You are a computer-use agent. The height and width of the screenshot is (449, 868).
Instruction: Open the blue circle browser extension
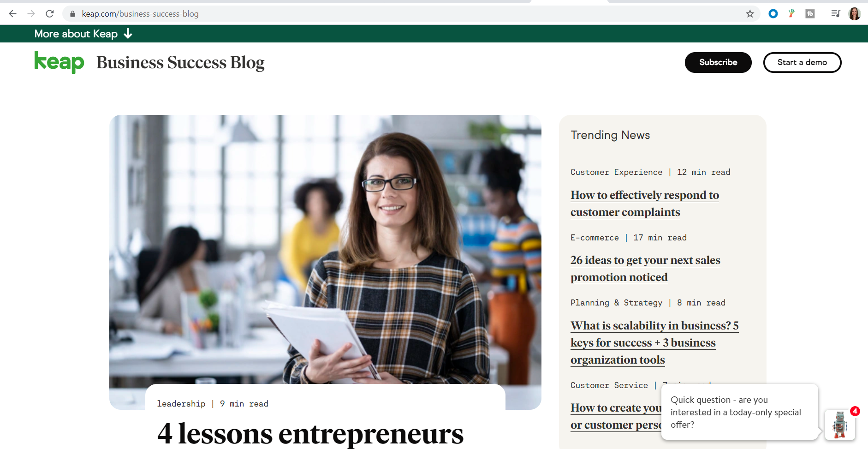coord(773,14)
